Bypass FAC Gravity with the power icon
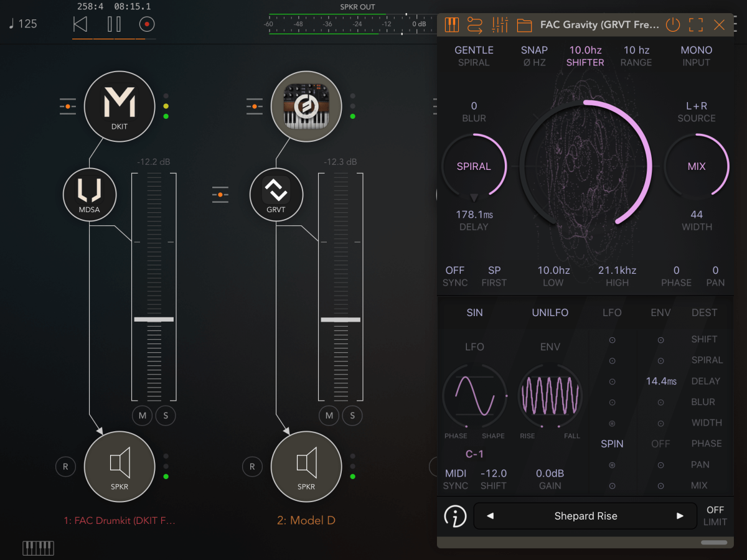 (673, 25)
